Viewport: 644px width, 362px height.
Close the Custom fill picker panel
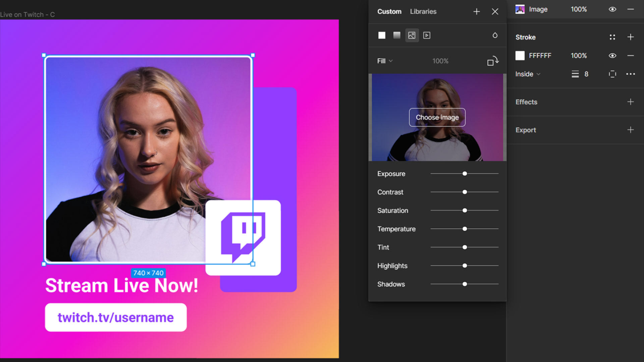pos(495,11)
